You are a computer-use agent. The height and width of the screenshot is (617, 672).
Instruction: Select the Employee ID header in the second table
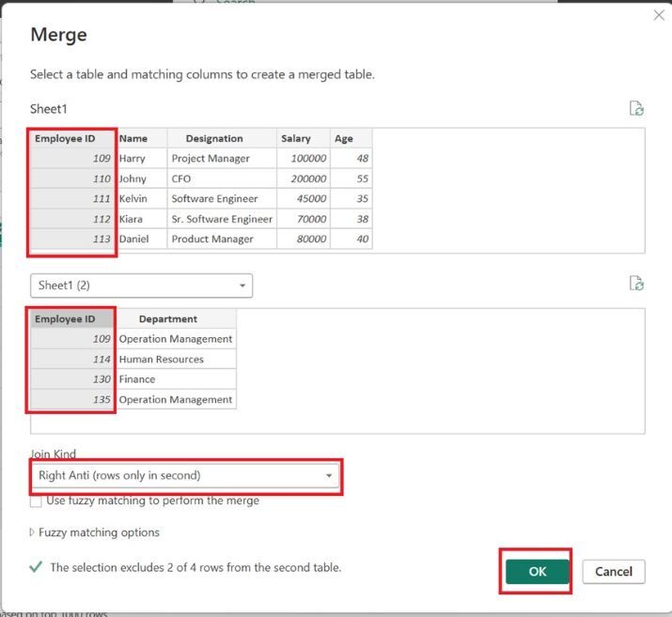point(65,319)
